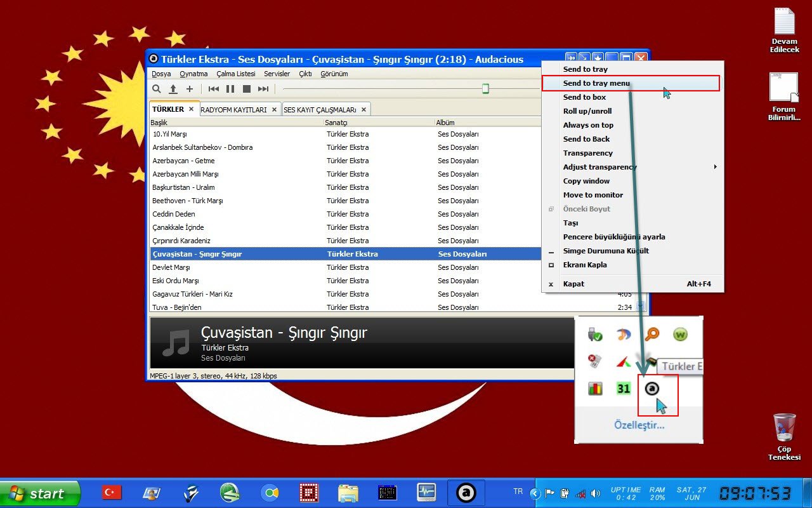Close the SES KAYIT ÇALIŞMALARI playlist tab

[363, 110]
